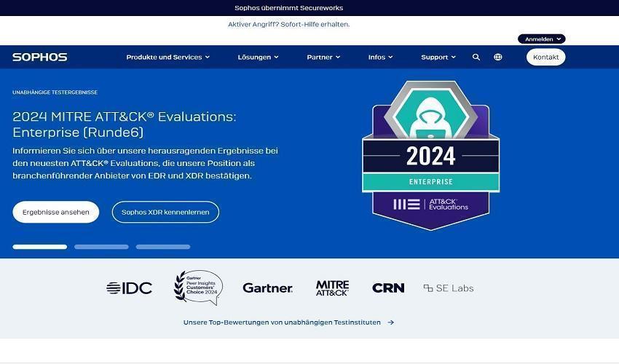Click the 2024 Enterprise ATT&CK Evaluations badge
The image size is (619, 364).
point(430,156)
